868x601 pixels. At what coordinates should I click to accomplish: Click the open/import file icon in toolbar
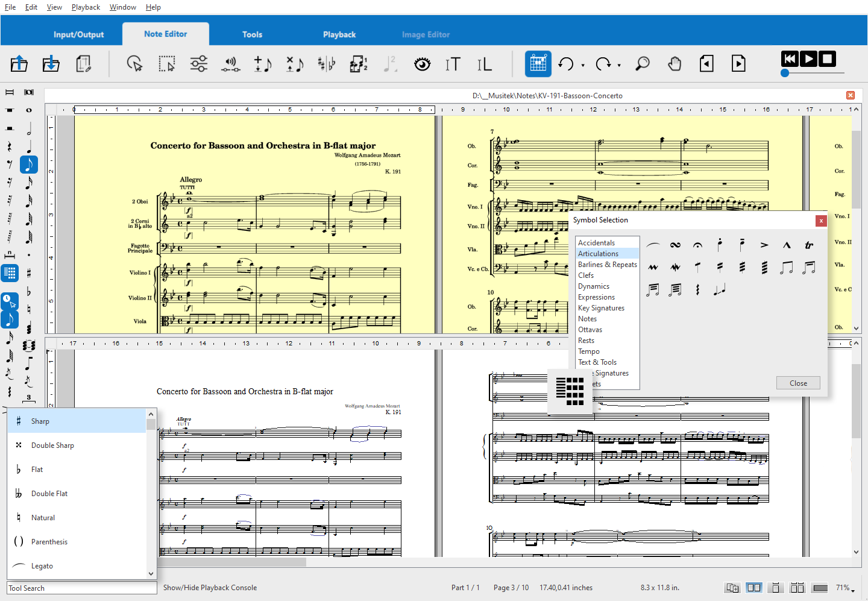click(19, 63)
